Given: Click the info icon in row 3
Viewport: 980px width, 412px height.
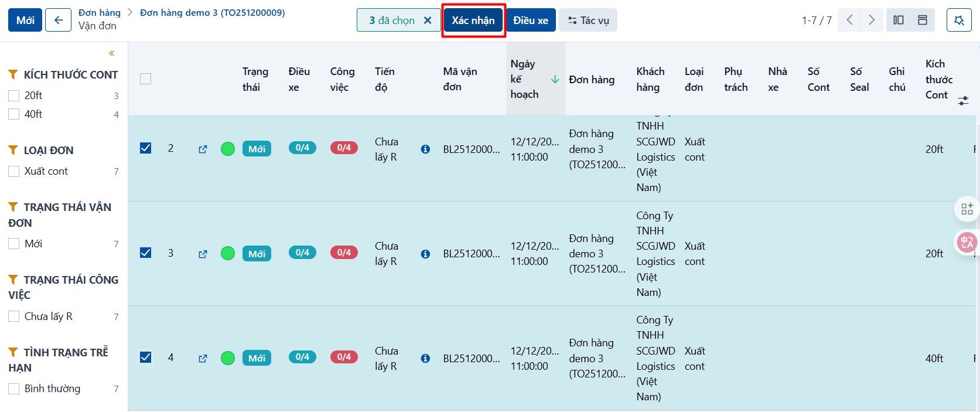Looking at the screenshot, I should tap(425, 254).
